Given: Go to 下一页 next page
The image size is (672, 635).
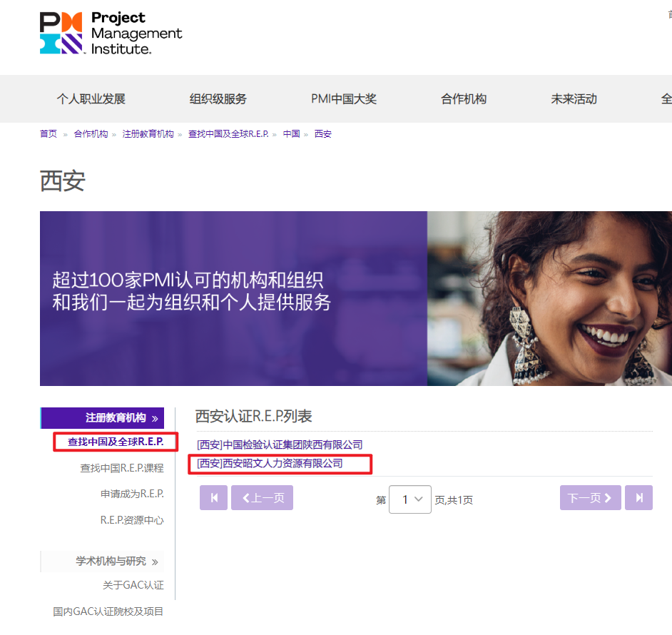Looking at the screenshot, I should tap(590, 497).
